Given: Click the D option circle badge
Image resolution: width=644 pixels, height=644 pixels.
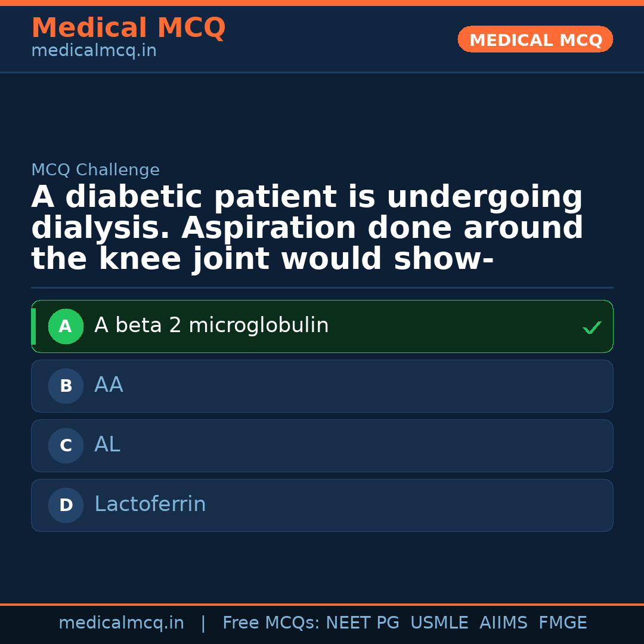Looking at the screenshot, I should pos(66,505).
